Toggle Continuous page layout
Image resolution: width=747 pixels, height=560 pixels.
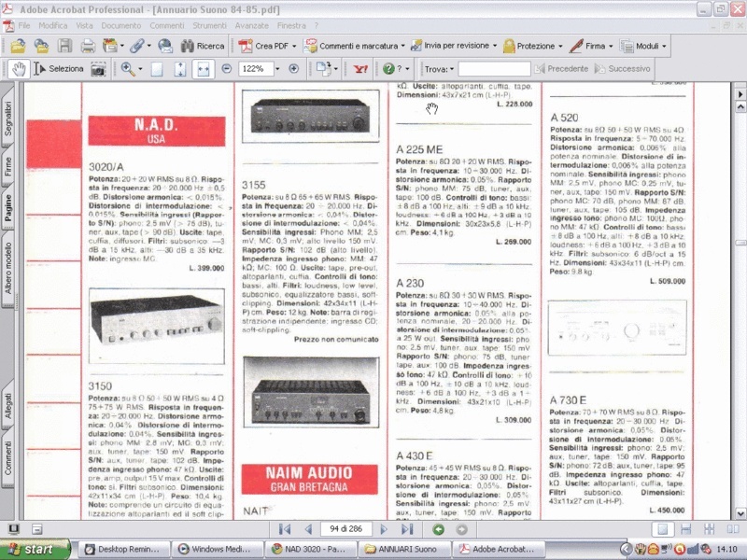pyautogui.click(x=686, y=529)
